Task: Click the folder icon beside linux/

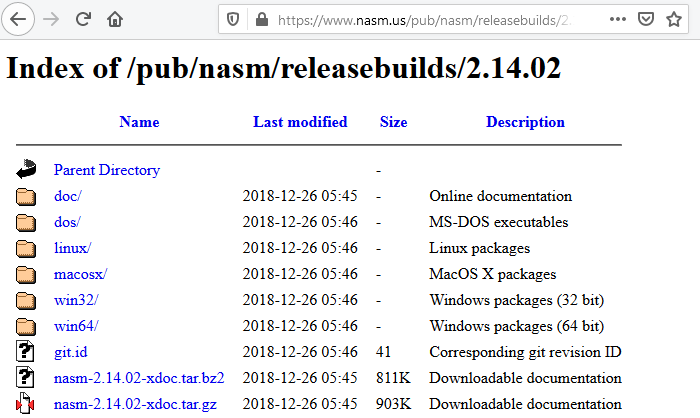Action: click(26, 248)
